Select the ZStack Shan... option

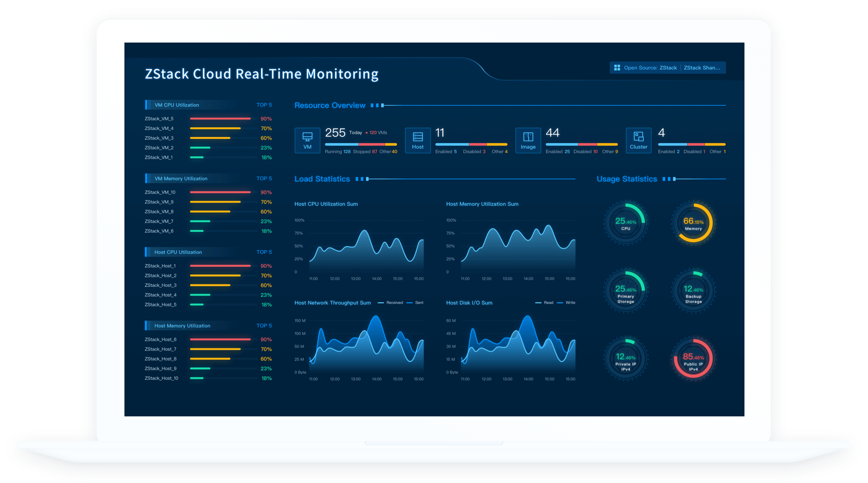coord(702,68)
